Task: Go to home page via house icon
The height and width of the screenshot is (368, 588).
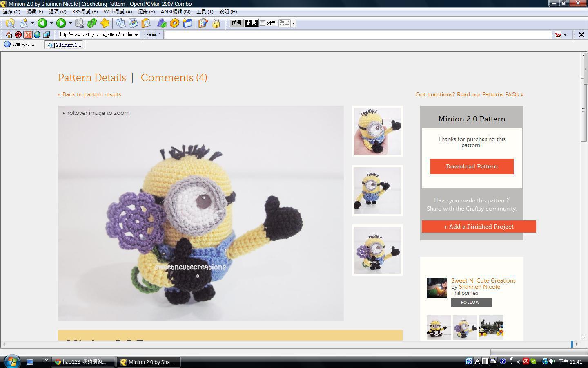Action: (x=9, y=35)
